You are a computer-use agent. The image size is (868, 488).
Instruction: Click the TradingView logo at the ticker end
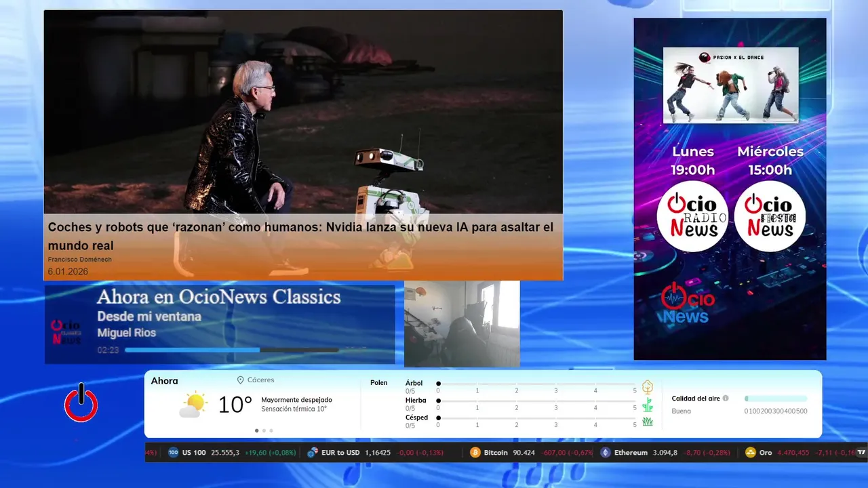click(862, 452)
